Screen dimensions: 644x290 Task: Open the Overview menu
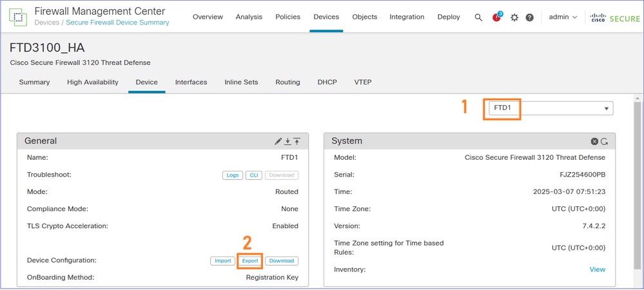click(x=208, y=17)
